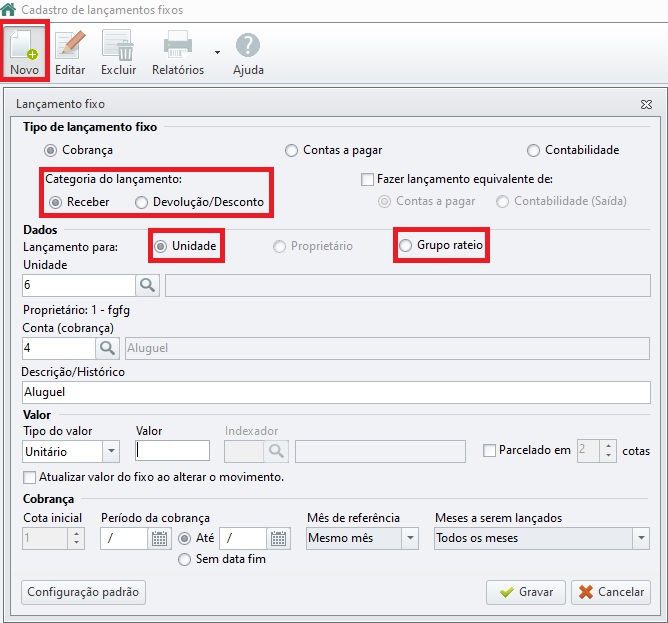
Task: Enable the Parcelado em checkbox
Action: (489, 450)
